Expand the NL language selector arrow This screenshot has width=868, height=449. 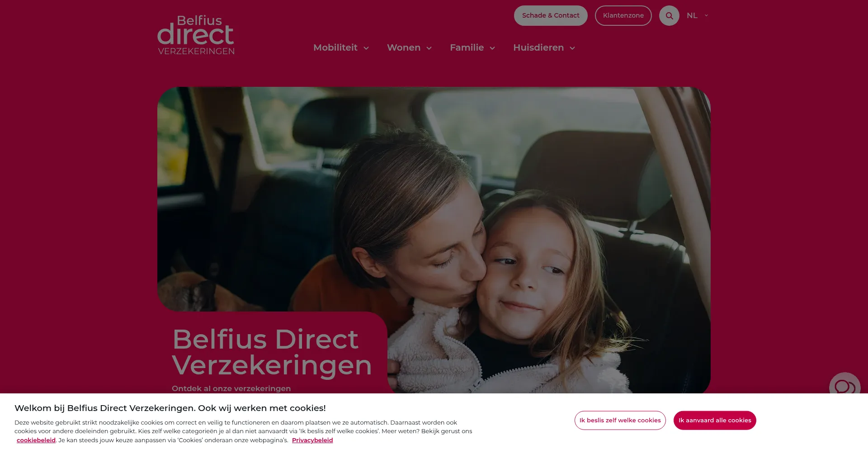pos(706,15)
